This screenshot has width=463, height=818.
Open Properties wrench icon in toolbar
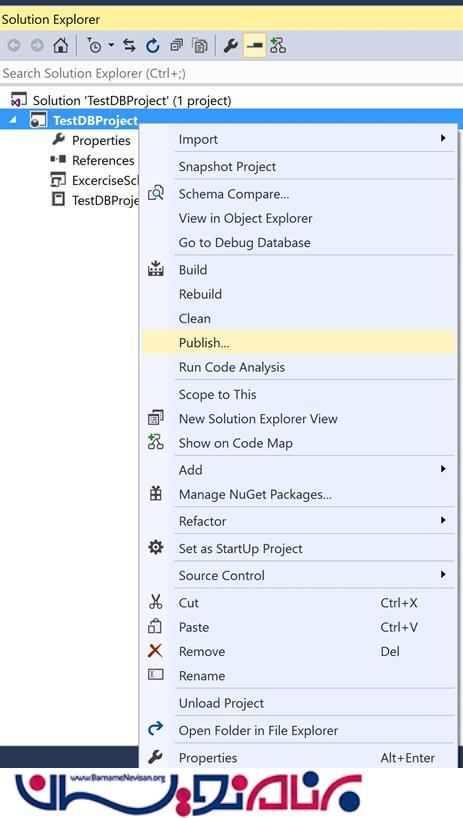point(230,46)
